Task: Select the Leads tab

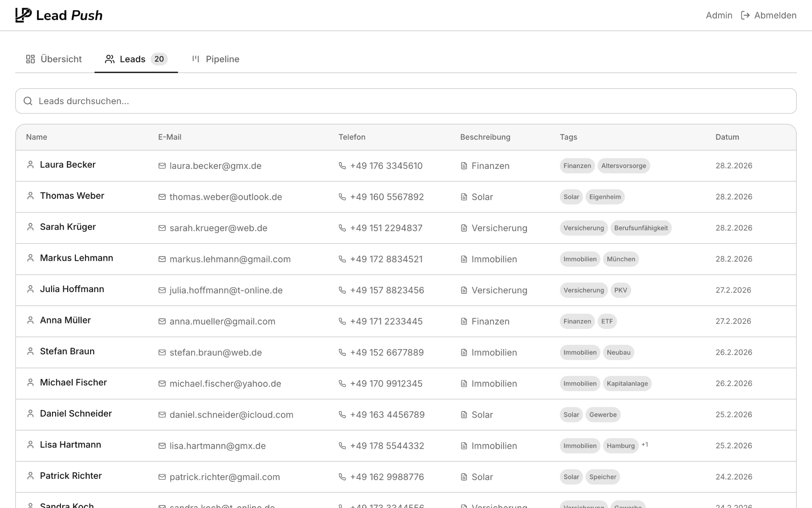Action: (136, 59)
